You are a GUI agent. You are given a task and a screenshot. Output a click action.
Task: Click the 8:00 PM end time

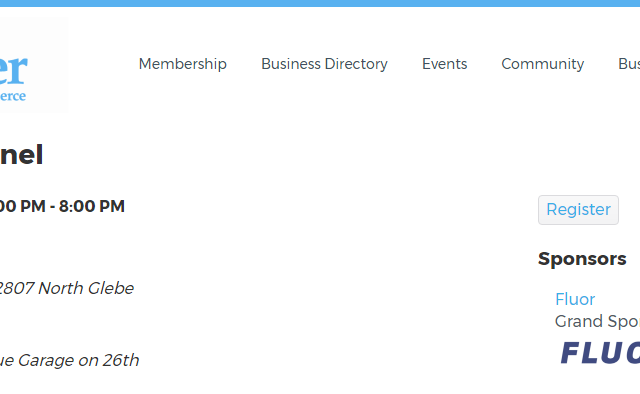coord(92,206)
